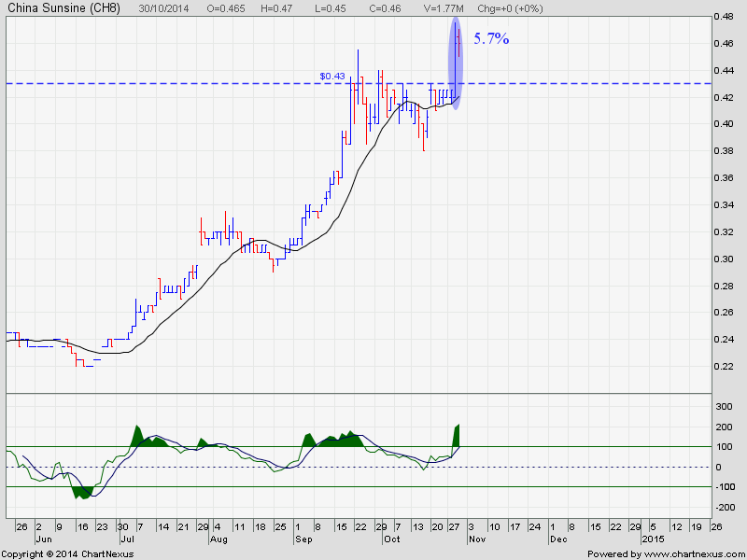
Task: Click date label 30 on time axis
Action: click(123, 527)
